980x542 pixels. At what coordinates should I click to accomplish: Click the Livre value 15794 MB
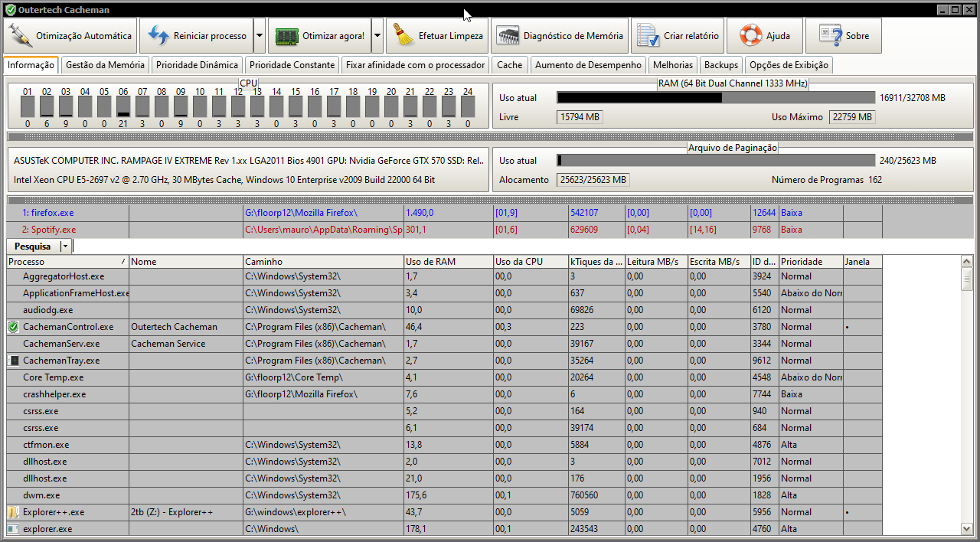click(580, 117)
